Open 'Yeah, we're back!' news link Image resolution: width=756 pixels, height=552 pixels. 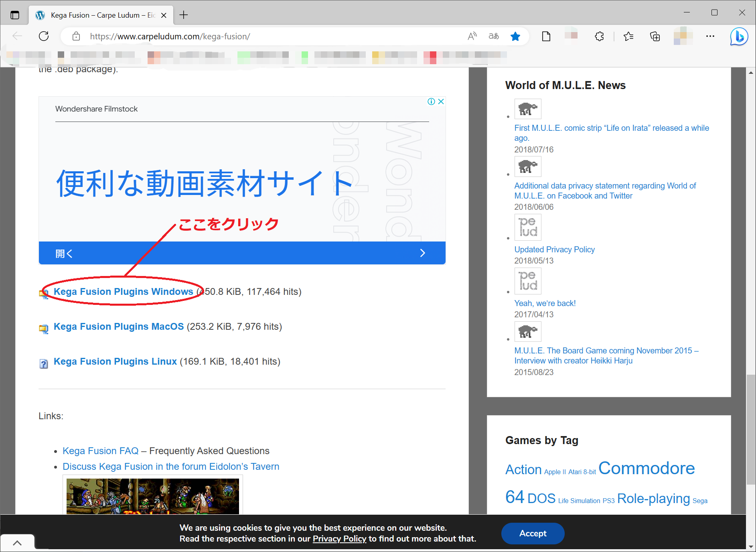[545, 303]
